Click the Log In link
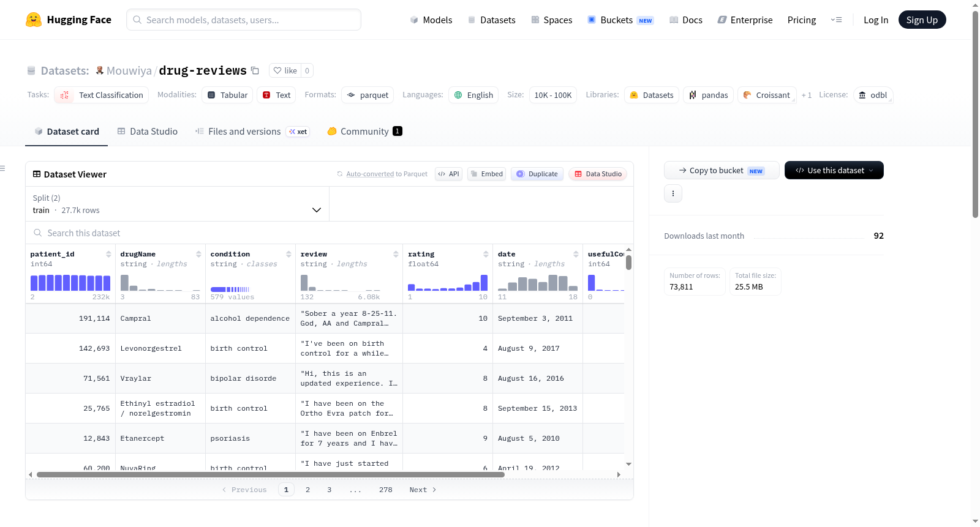980x527 pixels. (876, 20)
